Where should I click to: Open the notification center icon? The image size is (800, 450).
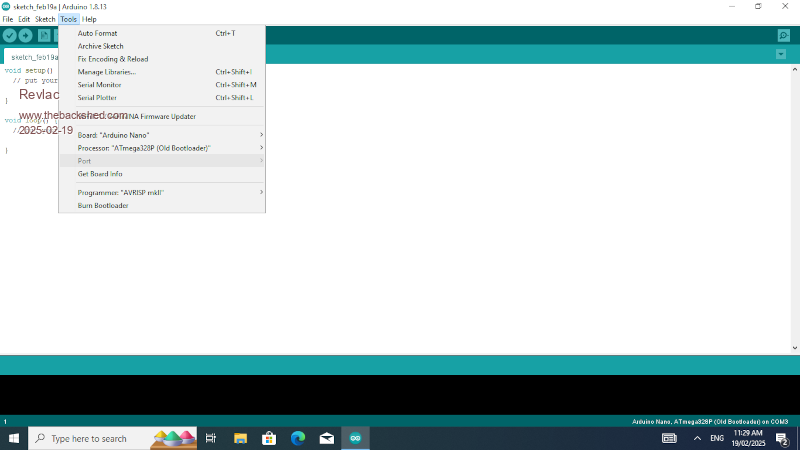[782, 438]
